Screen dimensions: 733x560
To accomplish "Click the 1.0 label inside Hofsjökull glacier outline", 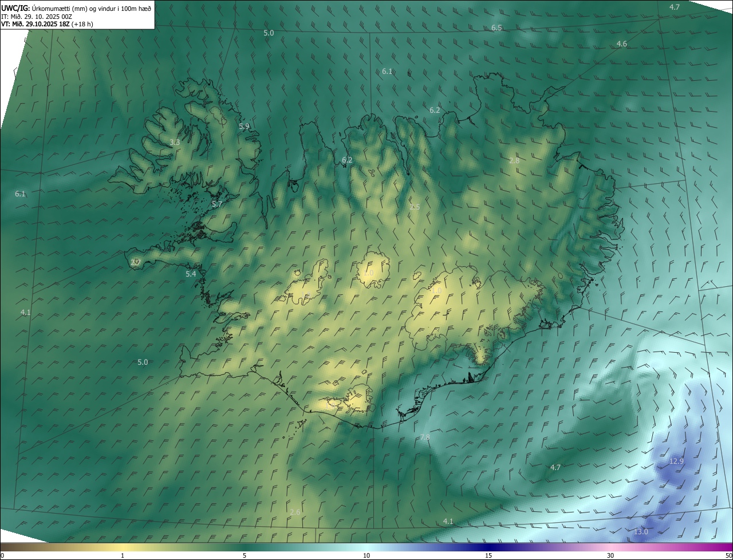I will [x=368, y=273].
